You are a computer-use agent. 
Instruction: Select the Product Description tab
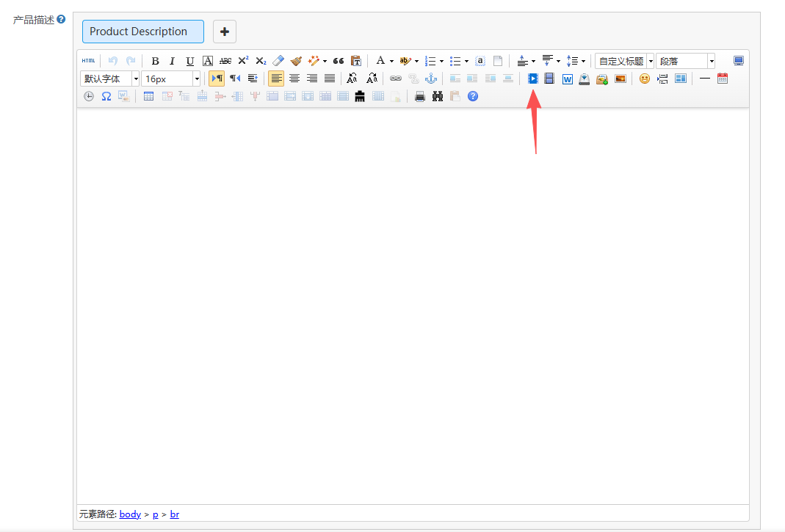coord(143,32)
